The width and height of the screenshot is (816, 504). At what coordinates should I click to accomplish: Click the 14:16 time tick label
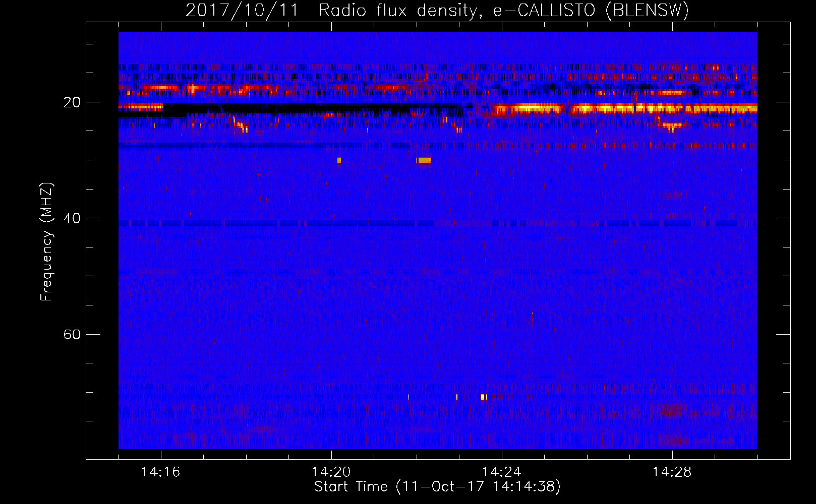160,472
